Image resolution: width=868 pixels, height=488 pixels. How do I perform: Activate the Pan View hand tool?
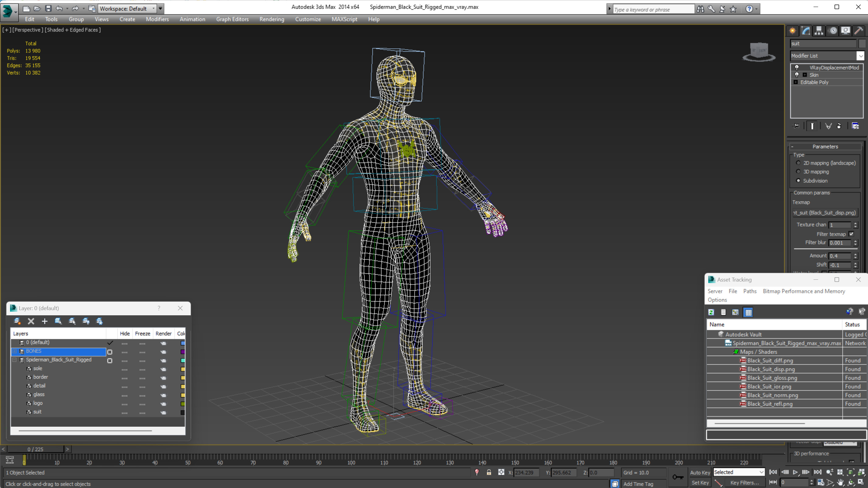(x=840, y=482)
